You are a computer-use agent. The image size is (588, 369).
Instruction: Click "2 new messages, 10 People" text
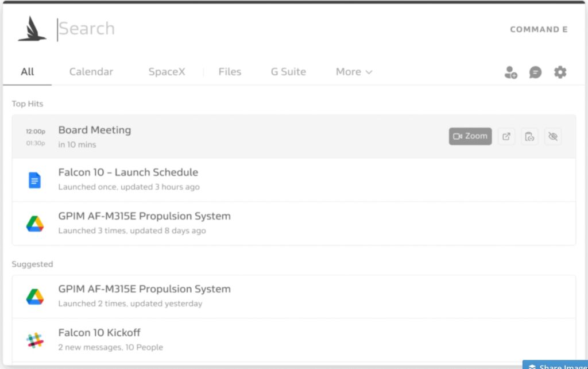tap(111, 347)
